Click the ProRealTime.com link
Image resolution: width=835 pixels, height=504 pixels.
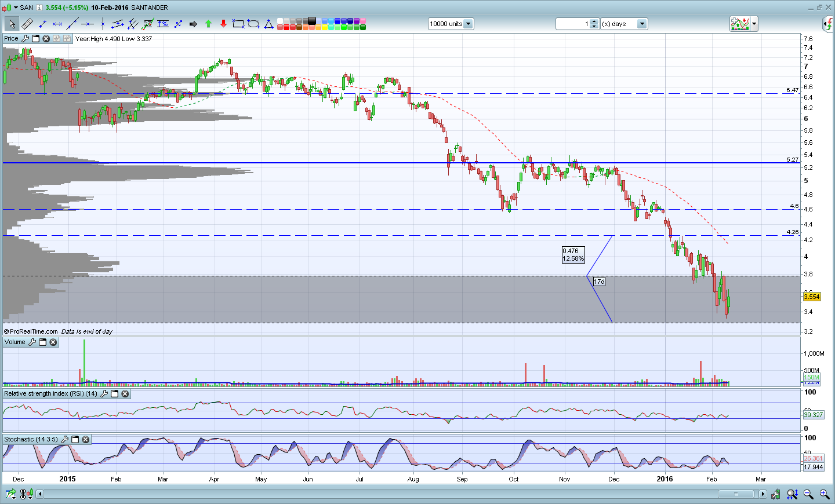click(x=34, y=331)
